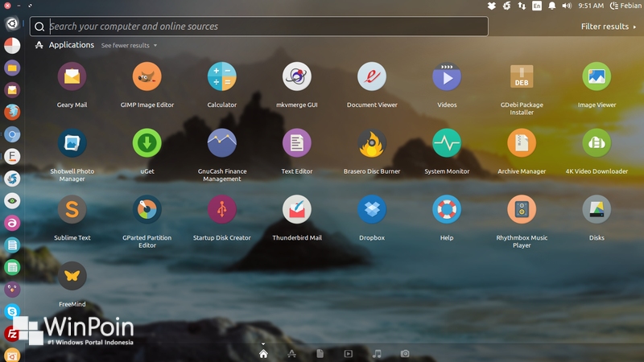Launch 4K Video Downloader

(597, 143)
